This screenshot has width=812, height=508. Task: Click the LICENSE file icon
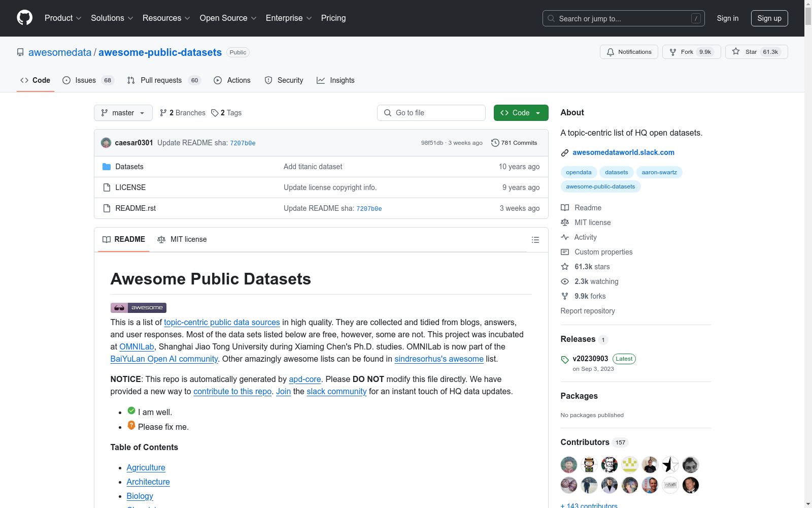[x=107, y=187]
